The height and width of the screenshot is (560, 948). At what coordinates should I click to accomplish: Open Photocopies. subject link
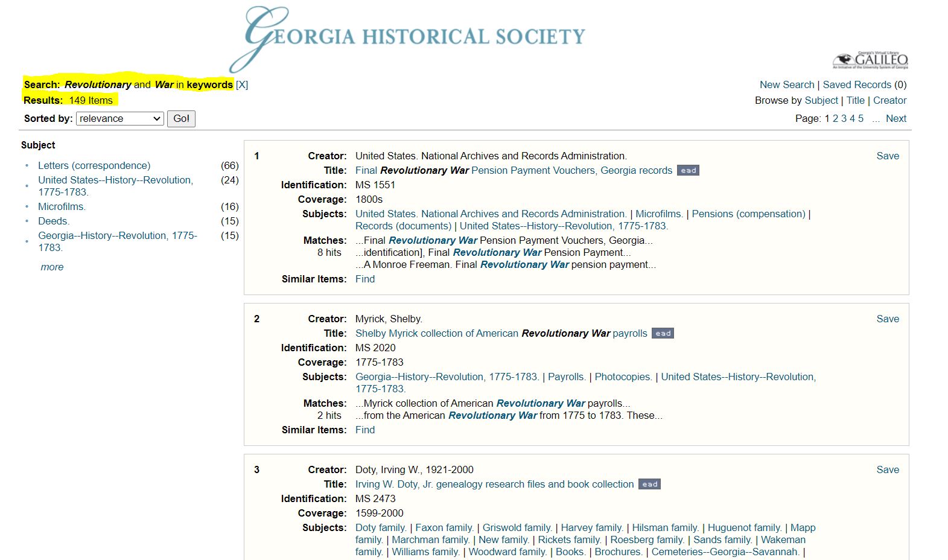point(623,377)
